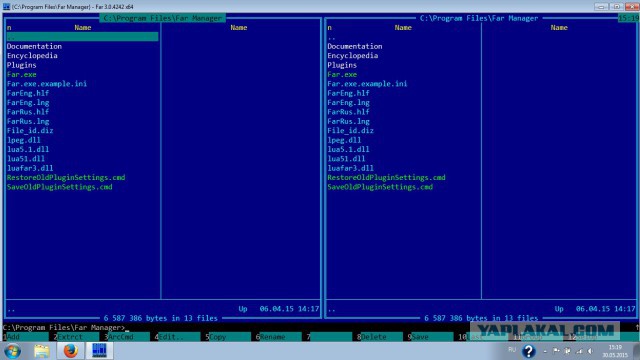The height and width of the screenshot is (360, 640).
Task: Select FarRus.hlf in left panel
Action: (x=28, y=112)
